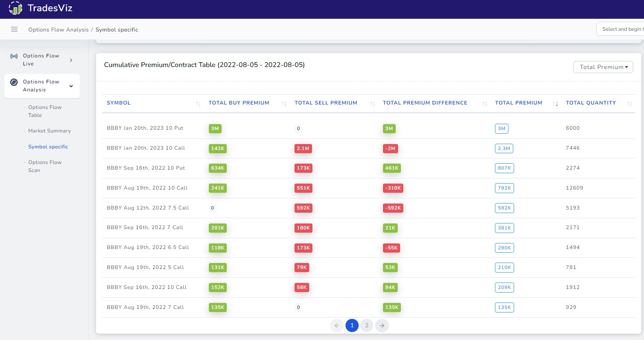Image resolution: width=644 pixels, height=340 pixels.
Task: Select BBBY Jan 20th, 2023 10 Call row
Action: click(368, 148)
